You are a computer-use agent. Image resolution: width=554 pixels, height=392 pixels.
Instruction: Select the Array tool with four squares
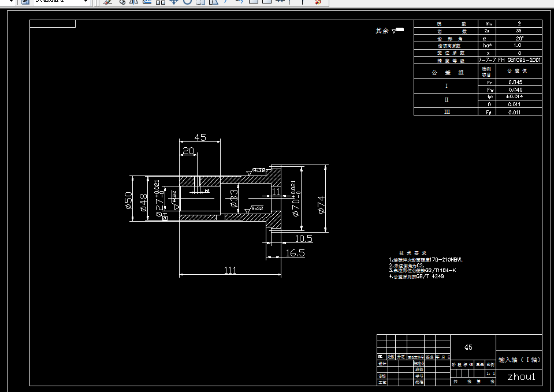coord(161,2)
